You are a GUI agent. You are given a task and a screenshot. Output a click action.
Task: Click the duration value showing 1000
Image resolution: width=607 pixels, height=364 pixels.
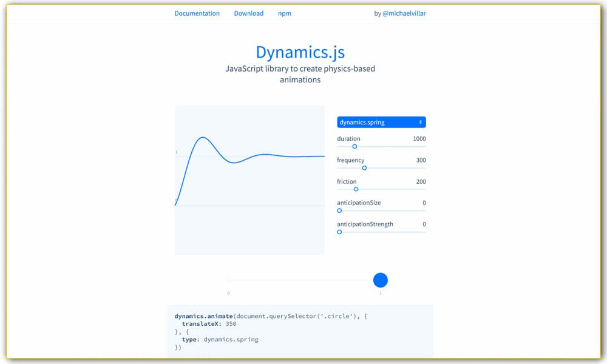click(x=419, y=138)
